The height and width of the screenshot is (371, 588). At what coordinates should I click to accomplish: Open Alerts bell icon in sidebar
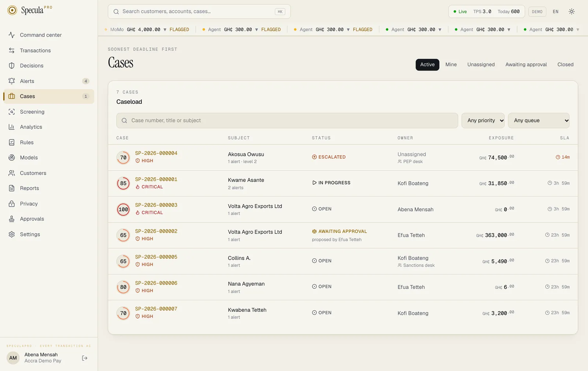click(x=12, y=81)
